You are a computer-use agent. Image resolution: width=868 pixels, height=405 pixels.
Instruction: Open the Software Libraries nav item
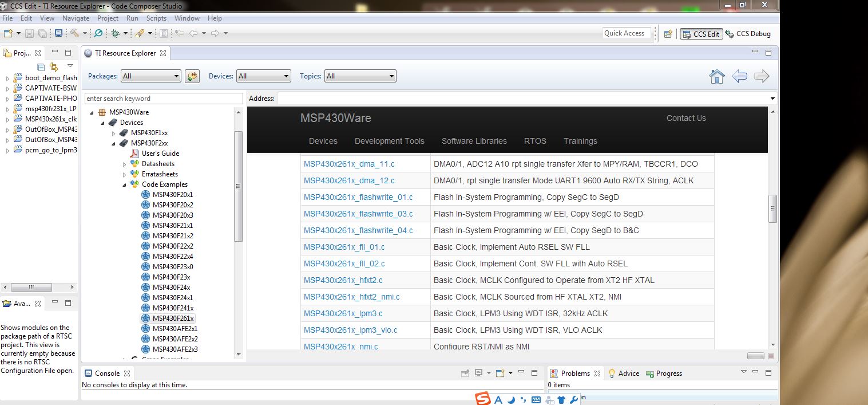click(x=474, y=141)
